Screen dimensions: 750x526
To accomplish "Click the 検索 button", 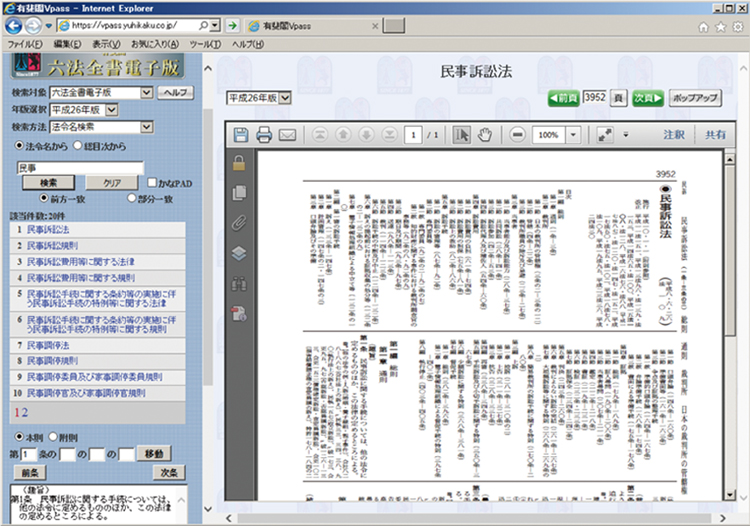I will (x=48, y=183).
